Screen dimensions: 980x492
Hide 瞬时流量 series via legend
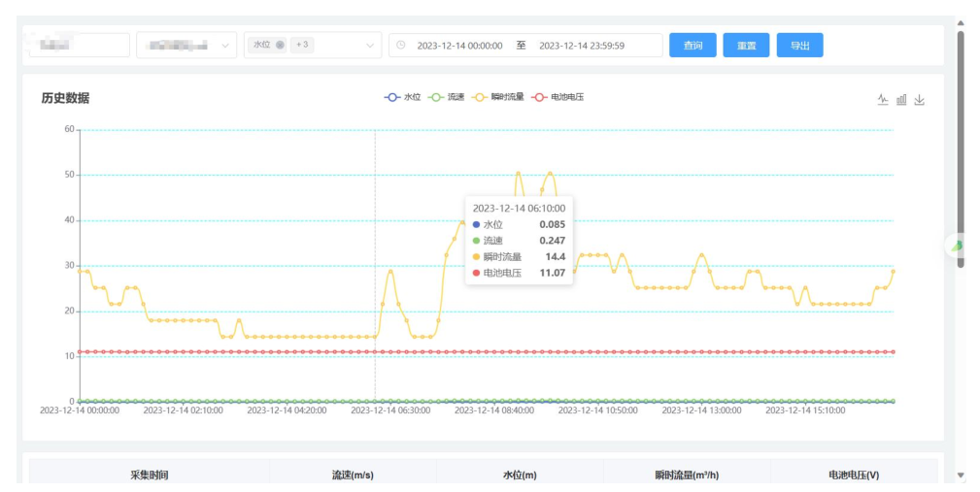(498, 97)
